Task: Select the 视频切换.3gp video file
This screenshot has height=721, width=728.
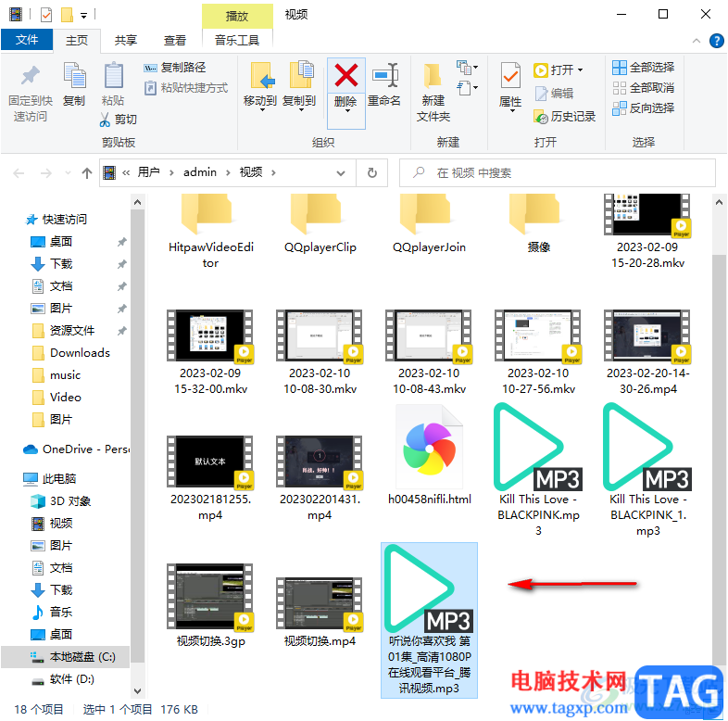Action: pos(210,606)
